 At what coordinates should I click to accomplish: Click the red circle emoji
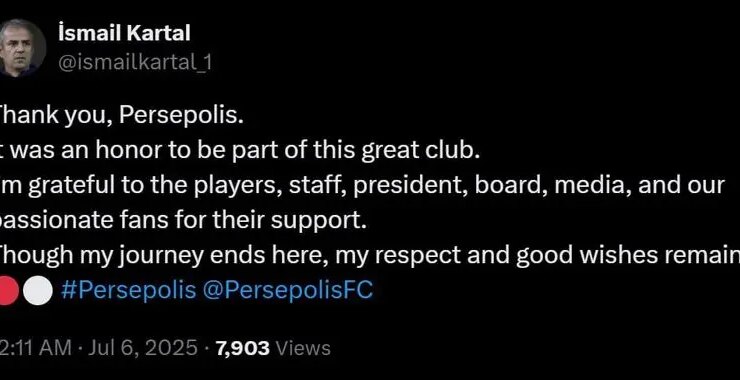8,291
